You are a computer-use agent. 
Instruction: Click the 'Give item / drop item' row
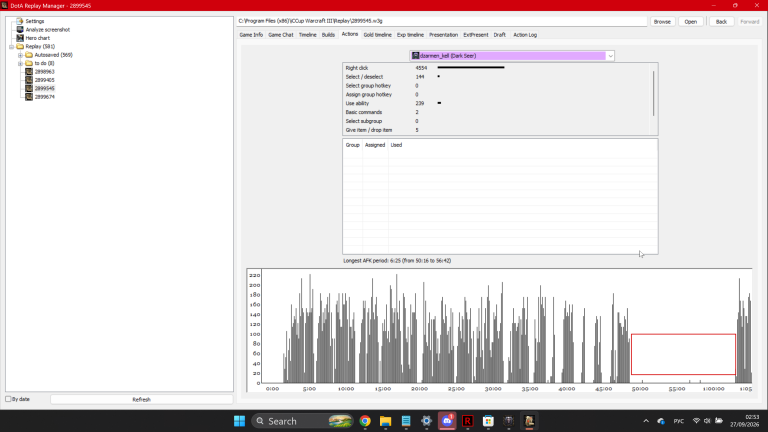pyautogui.click(x=497, y=130)
